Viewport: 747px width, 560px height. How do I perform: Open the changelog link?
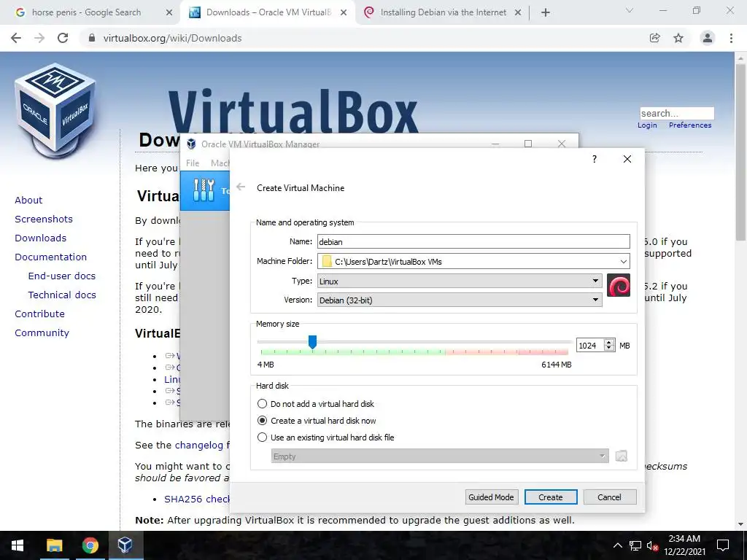tap(198, 446)
